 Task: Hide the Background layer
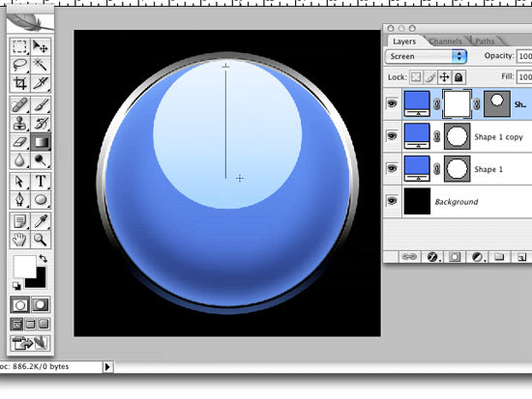tap(392, 201)
